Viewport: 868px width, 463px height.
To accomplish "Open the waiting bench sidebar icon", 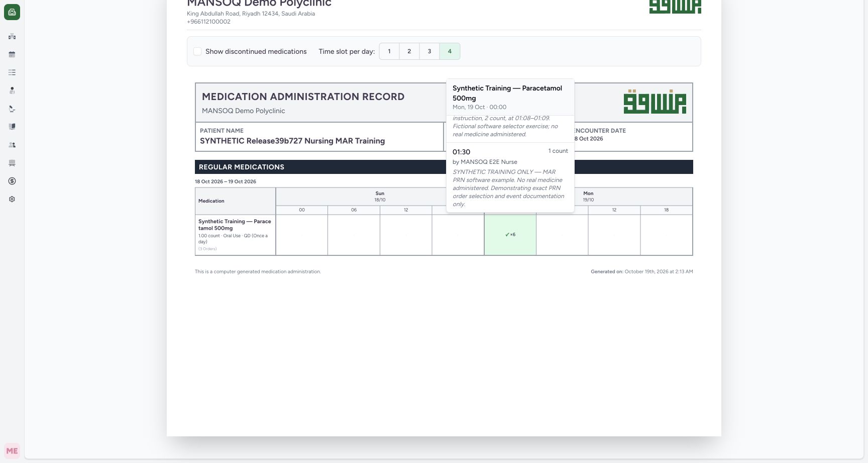I will 12,163.
